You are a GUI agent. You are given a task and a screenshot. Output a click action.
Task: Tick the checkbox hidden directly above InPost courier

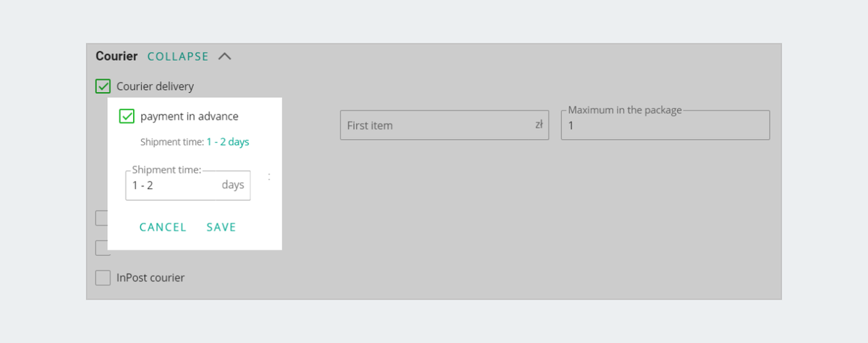[x=101, y=248]
